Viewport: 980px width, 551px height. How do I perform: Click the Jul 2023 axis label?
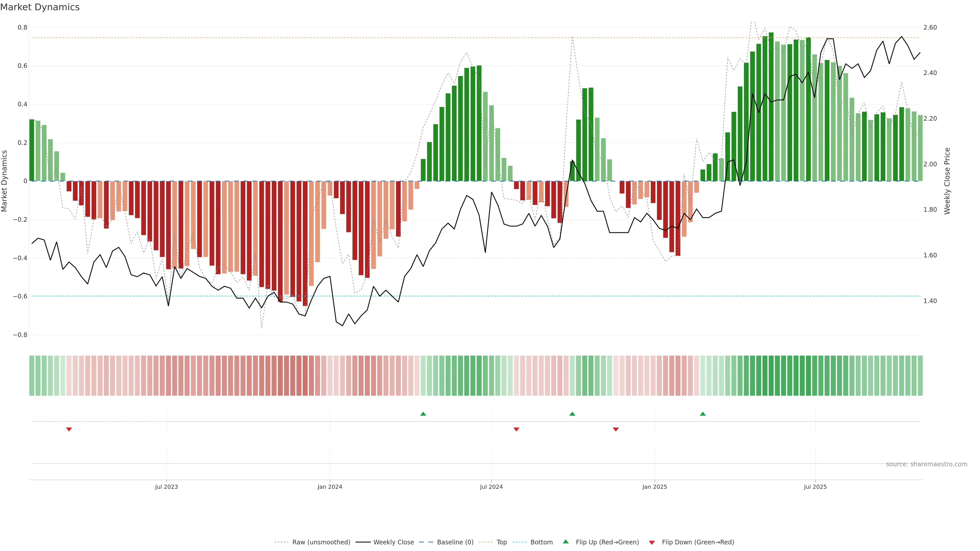point(166,487)
